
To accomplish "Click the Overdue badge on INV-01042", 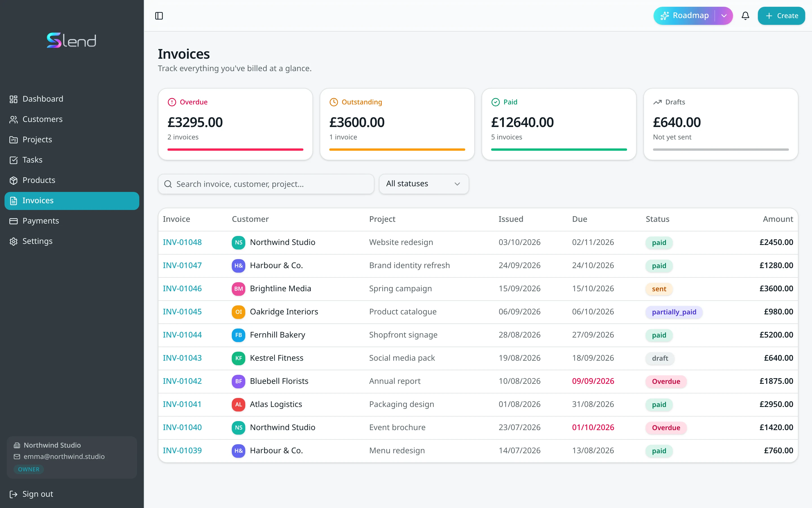I will coord(666,382).
